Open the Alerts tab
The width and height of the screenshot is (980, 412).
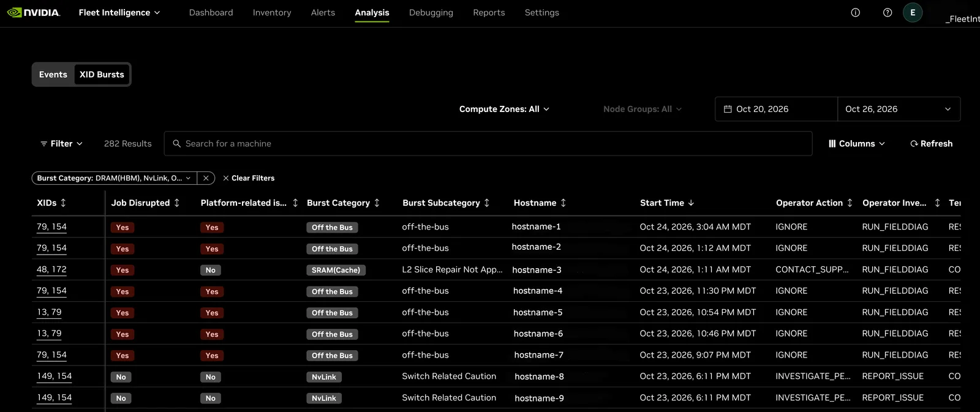[323, 12]
